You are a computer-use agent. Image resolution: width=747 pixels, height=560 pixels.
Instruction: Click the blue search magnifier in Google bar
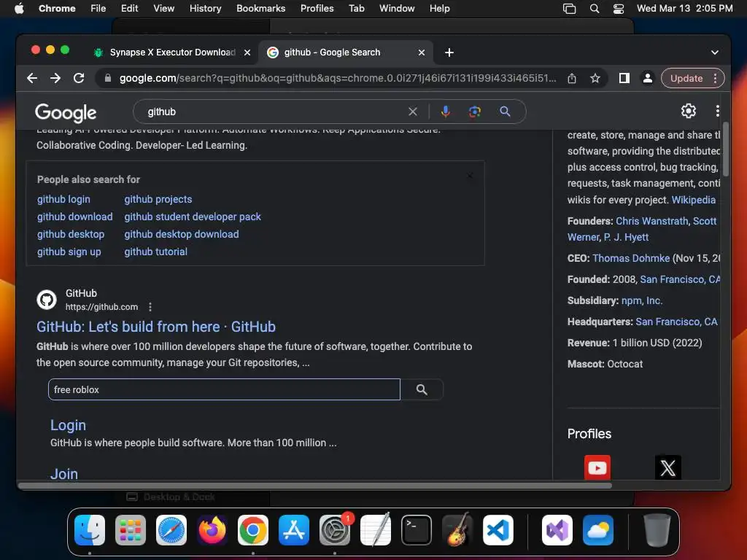pyautogui.click(x=505, y=112)
